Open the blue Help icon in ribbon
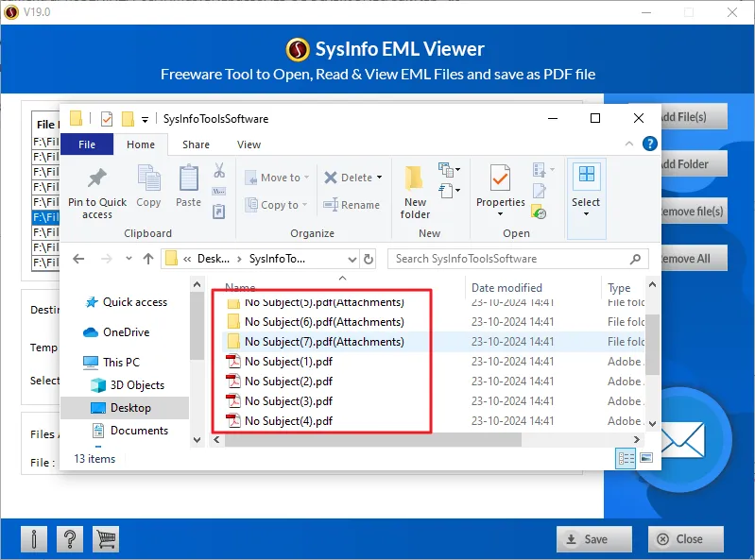Viewport: 755px width, 560px height. [x=649, y=144]
